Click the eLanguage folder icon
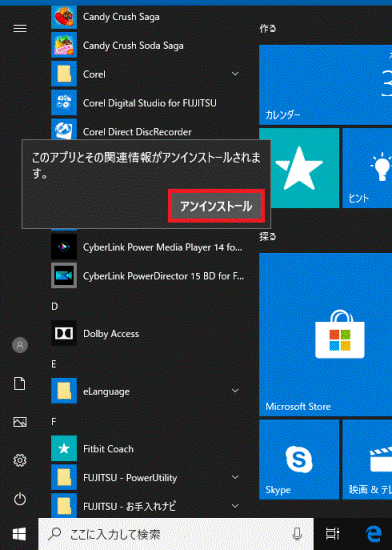Image resolution: width=392 pixels, height=550 pixels. [64, 391]
